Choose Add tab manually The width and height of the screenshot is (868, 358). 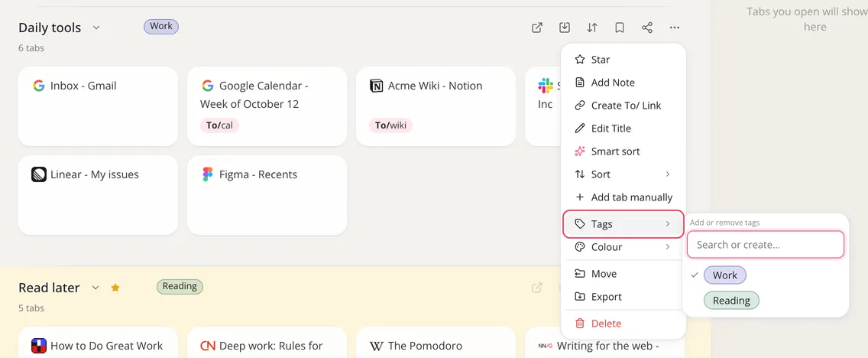click(x=623, y=197)
